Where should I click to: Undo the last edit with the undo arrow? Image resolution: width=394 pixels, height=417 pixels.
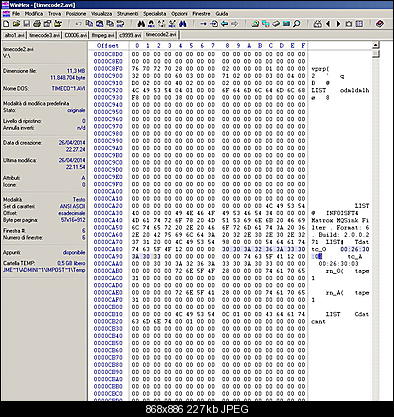pos(78,24)
